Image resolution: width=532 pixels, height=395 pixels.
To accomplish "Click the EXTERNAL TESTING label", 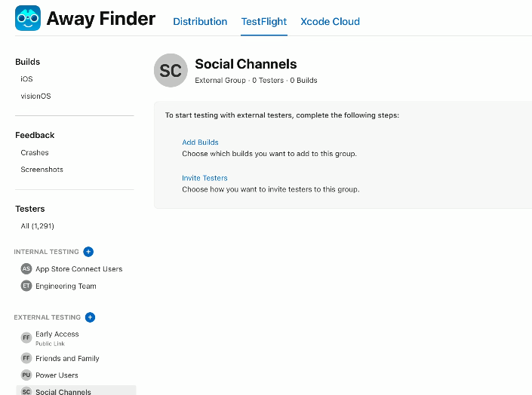I will (x=47, y=317).
